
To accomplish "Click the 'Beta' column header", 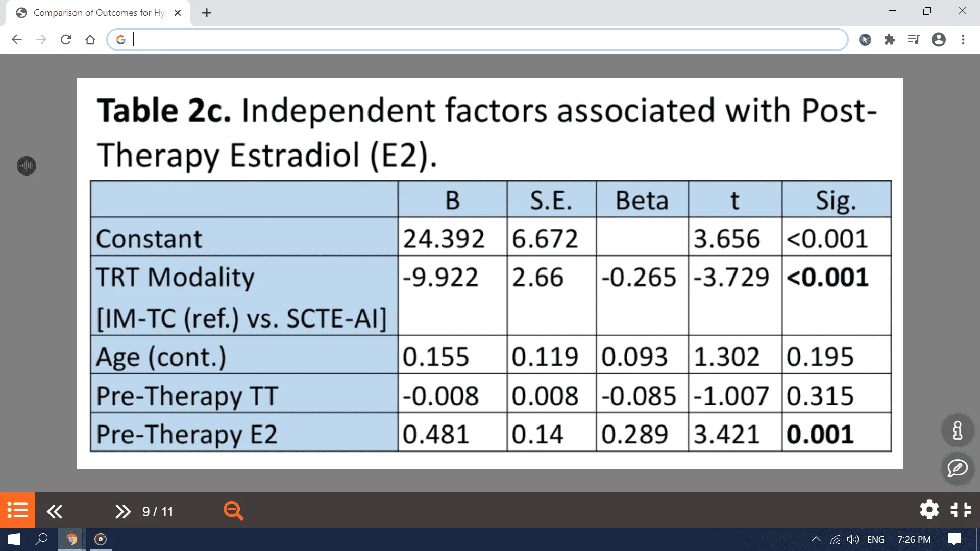I will pyautogui.click(x=642, y=200).
